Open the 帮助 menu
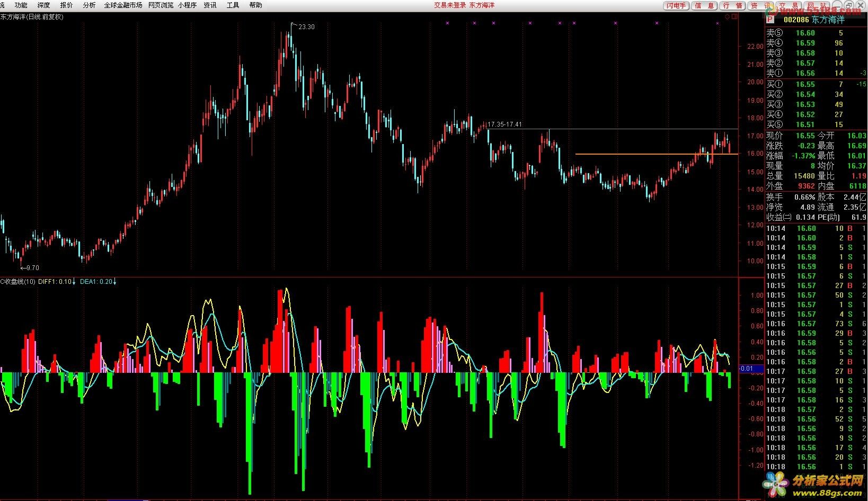This screenshot has height=501, width=868. (255, 5)
